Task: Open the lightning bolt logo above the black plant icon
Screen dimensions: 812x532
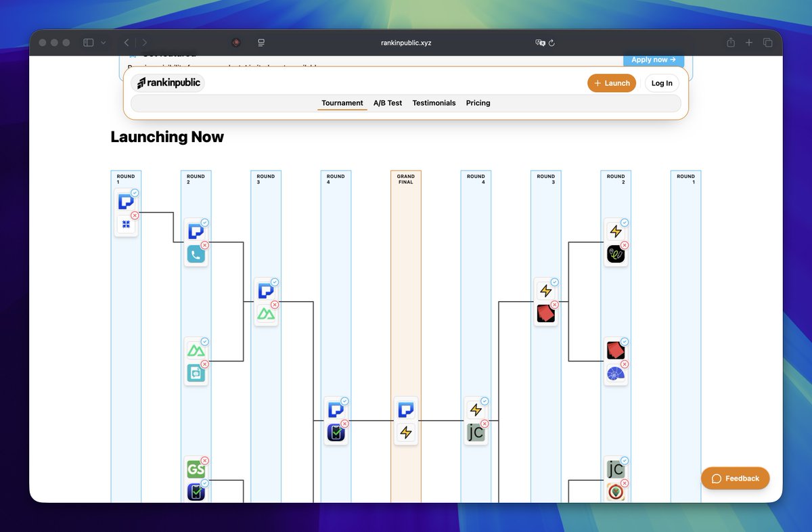Action: point(616,231)
